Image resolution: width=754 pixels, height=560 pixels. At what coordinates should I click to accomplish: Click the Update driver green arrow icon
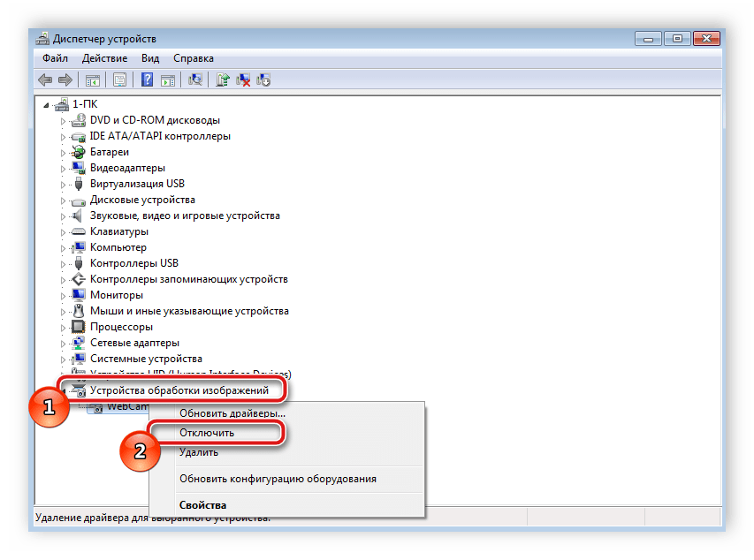point(223,79)
